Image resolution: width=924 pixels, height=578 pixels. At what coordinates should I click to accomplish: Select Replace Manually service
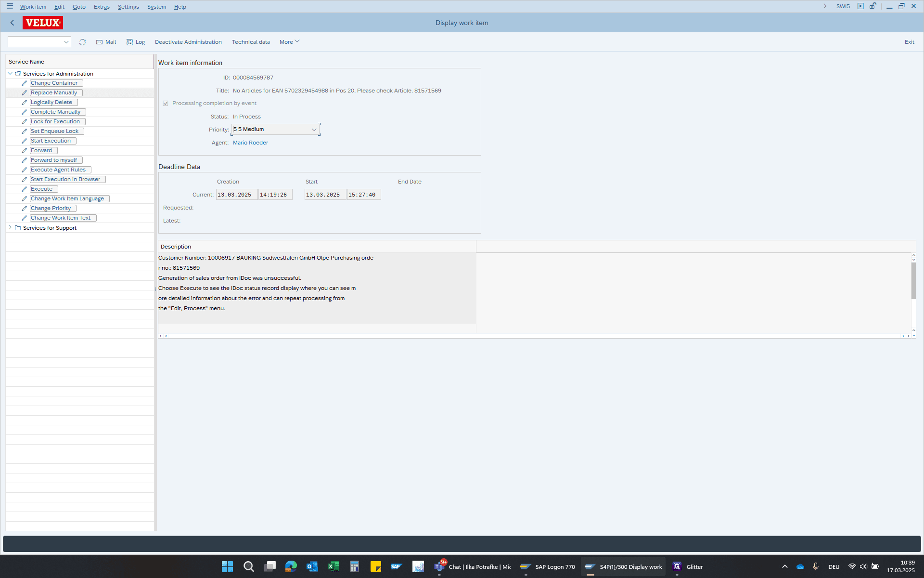(56, 92)
